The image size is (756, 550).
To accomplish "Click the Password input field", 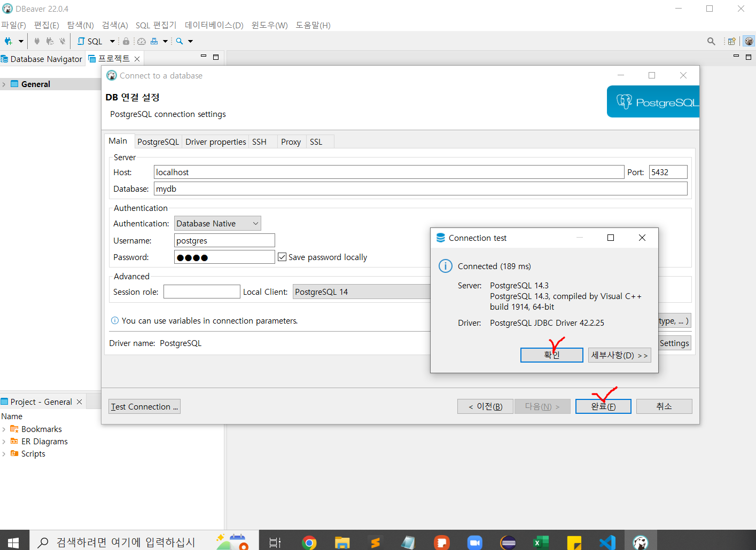I will pos(224,257).
